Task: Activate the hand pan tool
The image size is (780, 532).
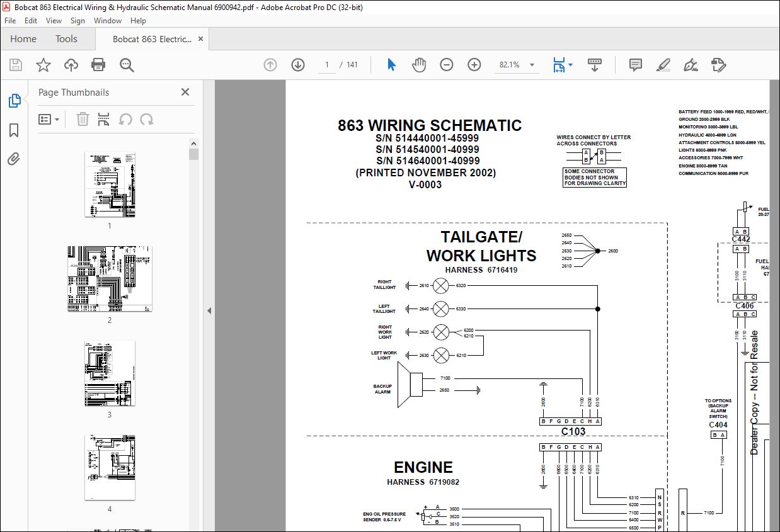Action: (x=419, y=65)
